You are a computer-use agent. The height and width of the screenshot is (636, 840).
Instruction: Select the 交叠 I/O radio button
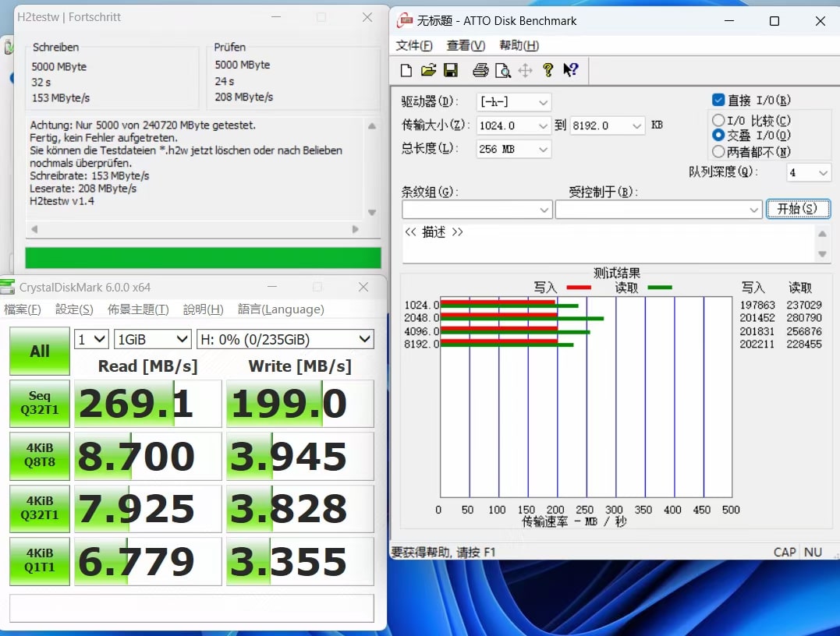pyautogui.click(x=718, y=136)
